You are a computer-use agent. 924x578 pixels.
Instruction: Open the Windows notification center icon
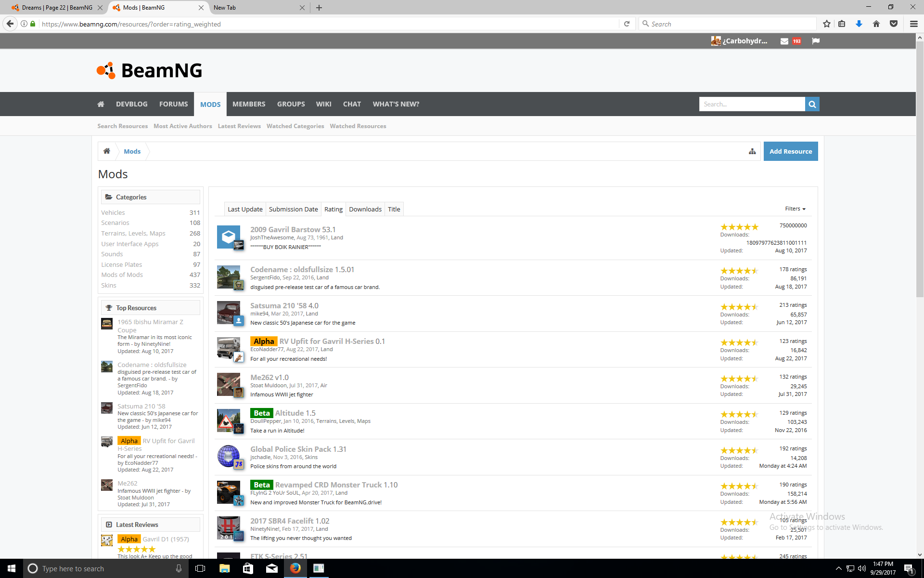point(909,568)
